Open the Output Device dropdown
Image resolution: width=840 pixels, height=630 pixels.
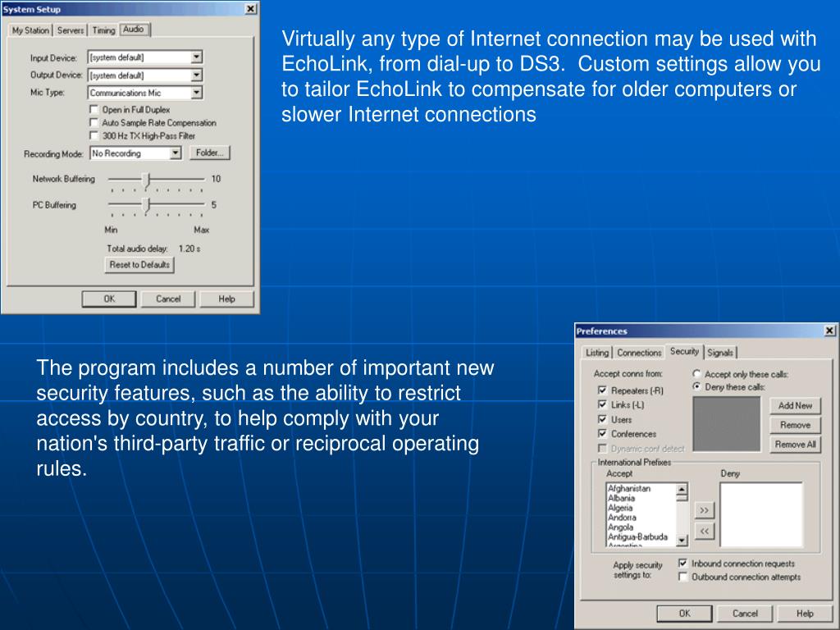click(x=197, y=75)
